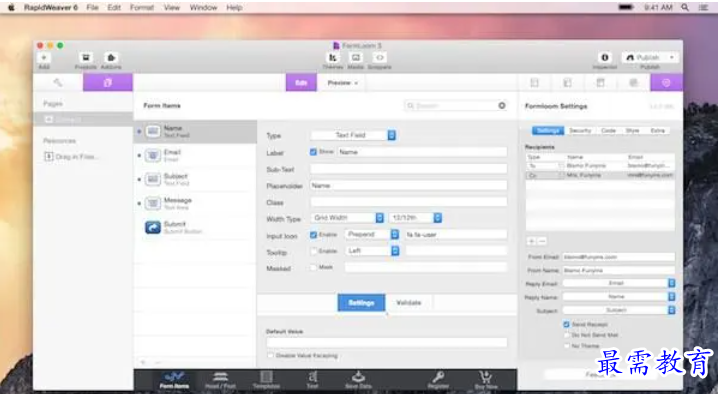Open the 12/12th width dropdown
This screenshot has width=719, height=394.
coord(415,217)
